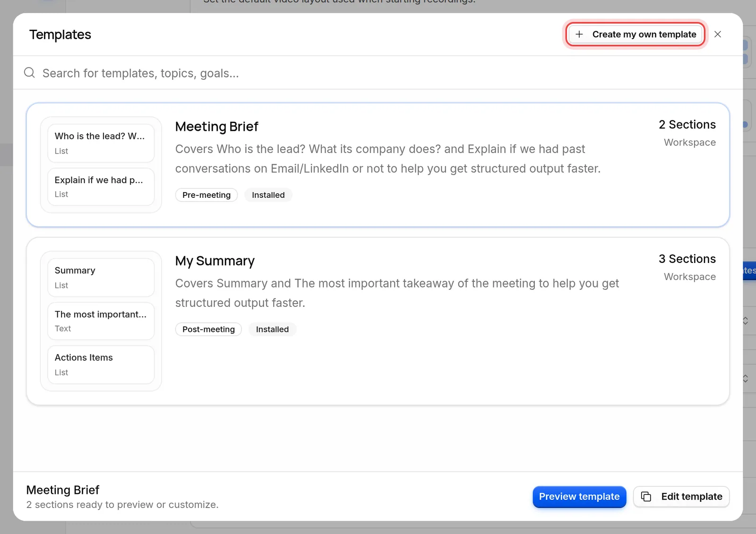Open the 'Explain if we had p...' section thumbnail
The width and height of the screenshot is (756, 534).
[x=101, y=187]
